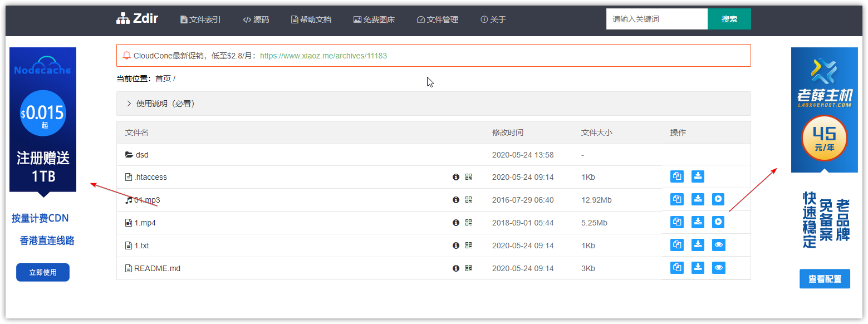
Task: Switch to the 文件索引 menu item
Action: (199, 19)
